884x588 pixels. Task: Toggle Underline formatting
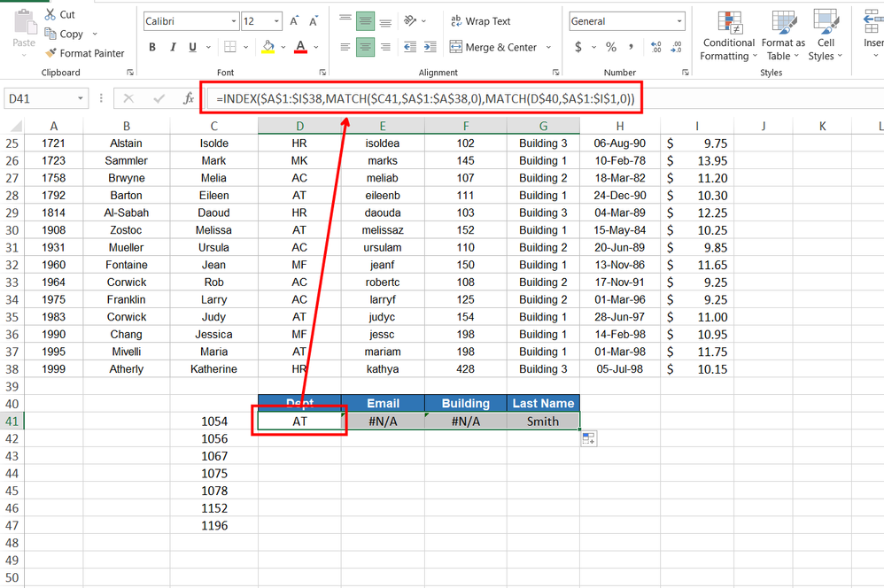[193, 47]
